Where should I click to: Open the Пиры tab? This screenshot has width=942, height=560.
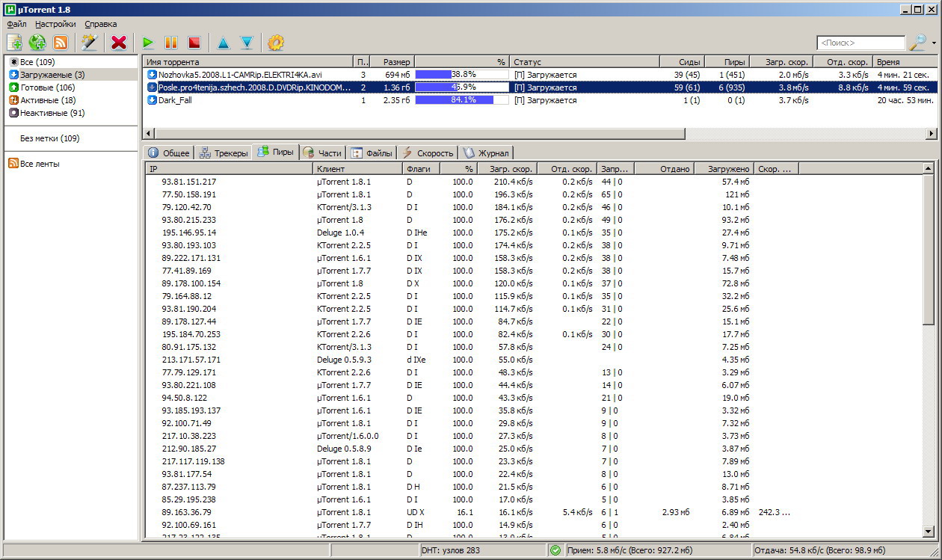click(276, 152)
